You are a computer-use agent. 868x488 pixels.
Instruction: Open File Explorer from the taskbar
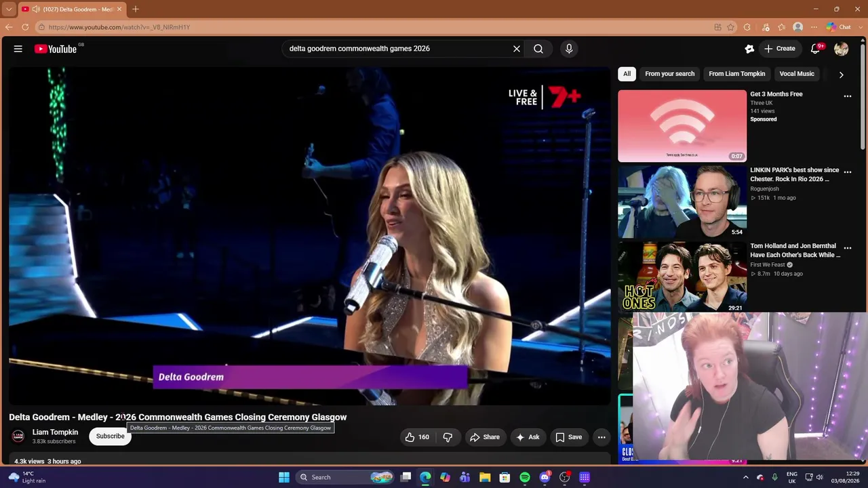click(x=485, y=477)
